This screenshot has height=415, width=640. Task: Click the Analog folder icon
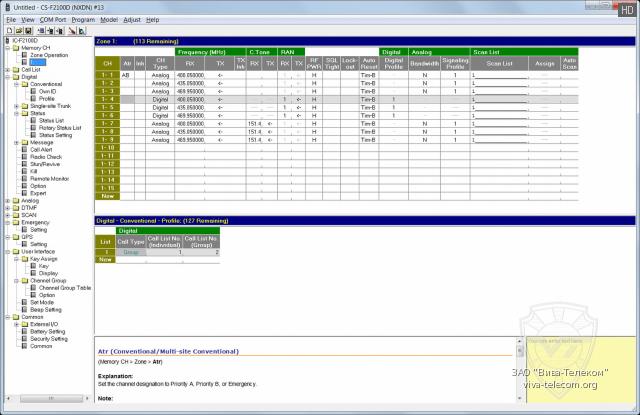[x=16, y=201]
